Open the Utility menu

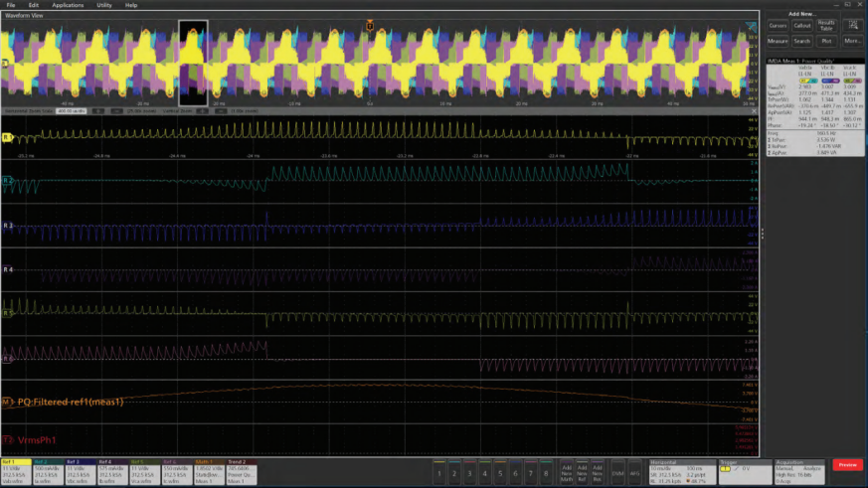pos(104,5)
